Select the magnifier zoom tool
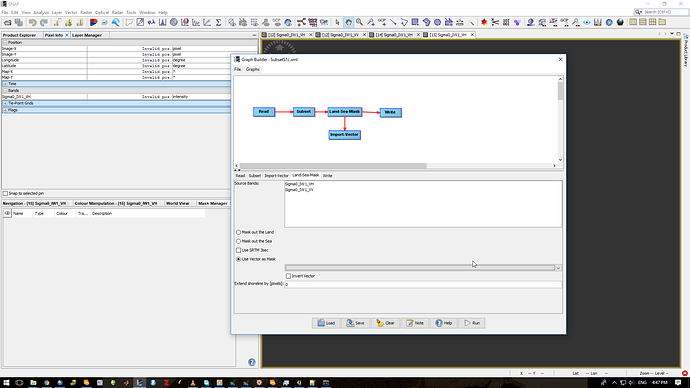The width and height of the screenshot is (690, 388). coord(360,22)
